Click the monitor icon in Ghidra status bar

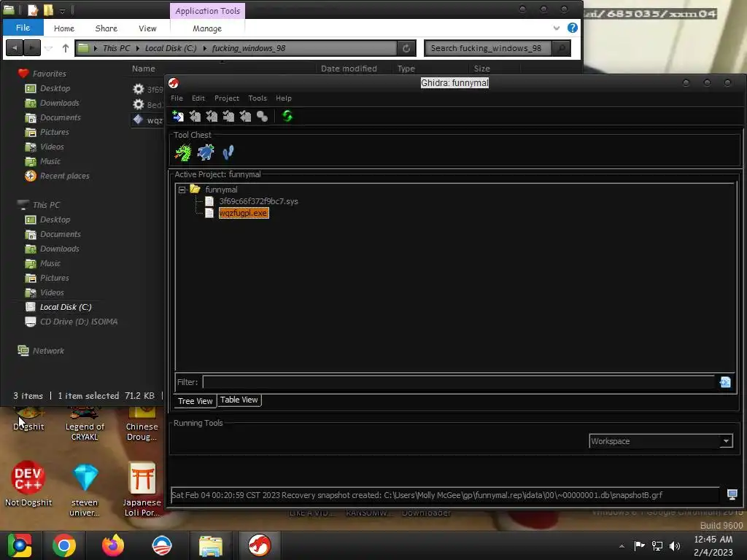732,495
